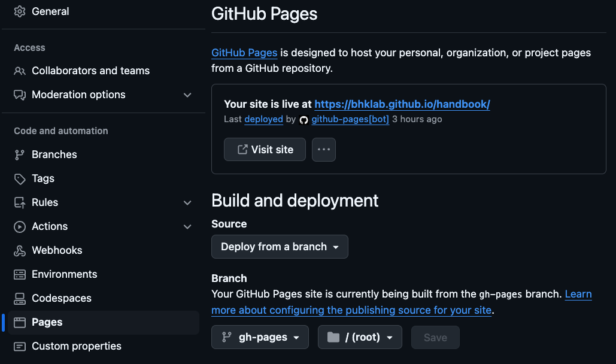This screenshot has height=364, width=616.
Task: Click the Source label
Action: [x=229, y=224]
